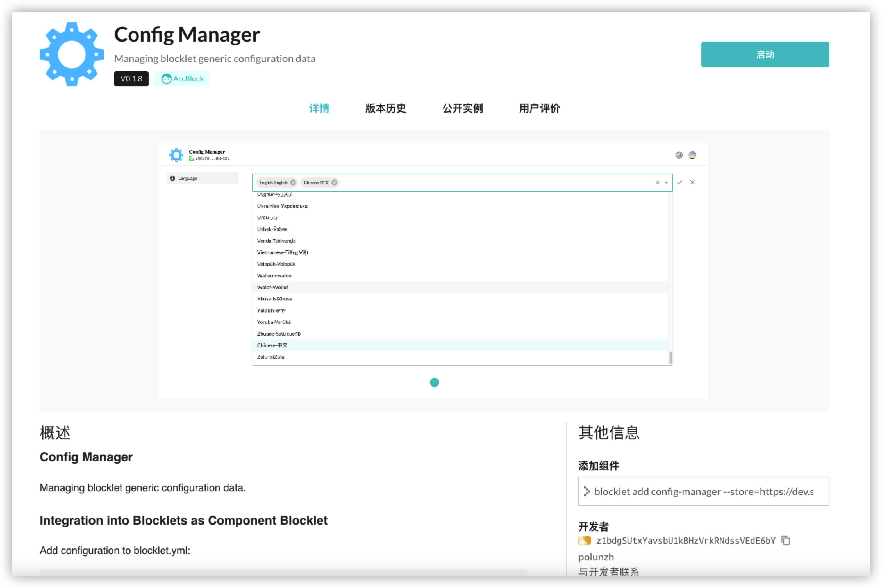
Task: Click the dropdown list scrollbar thumb
Action: point(670,358)
